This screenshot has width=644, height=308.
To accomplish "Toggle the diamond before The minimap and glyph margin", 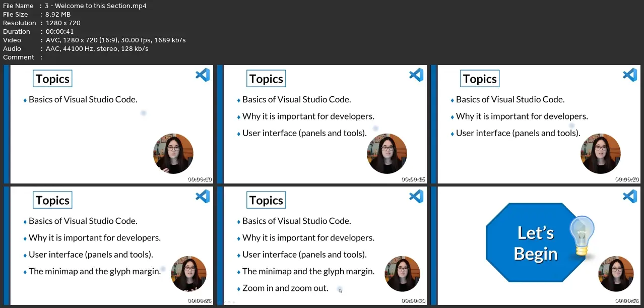I will [24, 271].
